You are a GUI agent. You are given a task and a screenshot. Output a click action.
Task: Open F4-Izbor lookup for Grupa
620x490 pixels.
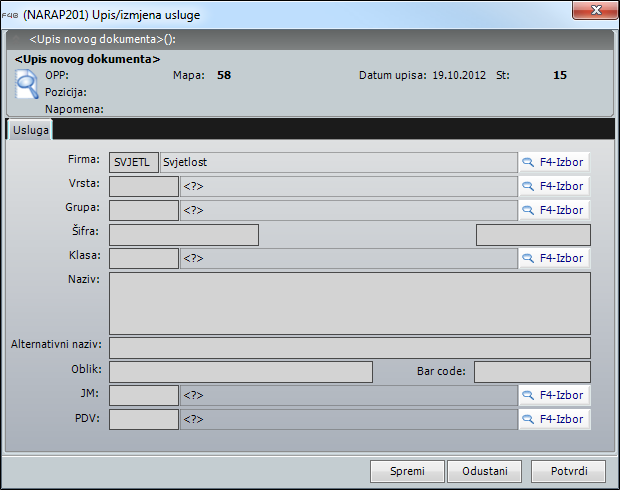pos(554,210)
